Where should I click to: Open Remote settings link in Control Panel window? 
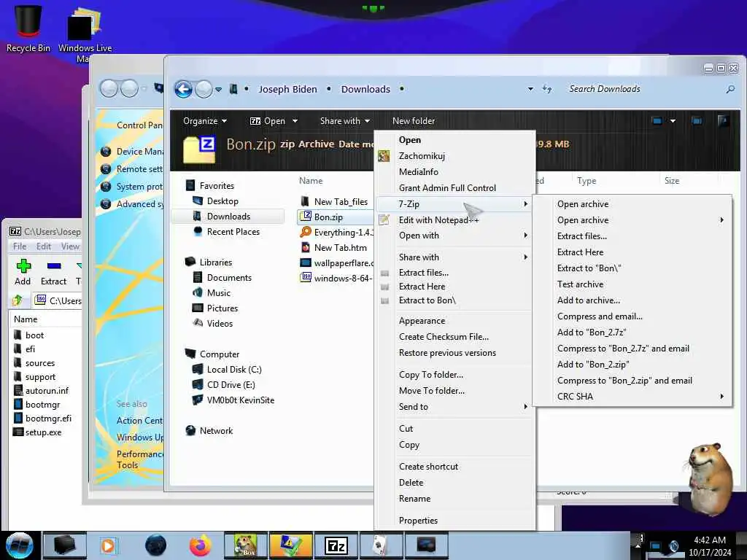(x=140, y=169)
